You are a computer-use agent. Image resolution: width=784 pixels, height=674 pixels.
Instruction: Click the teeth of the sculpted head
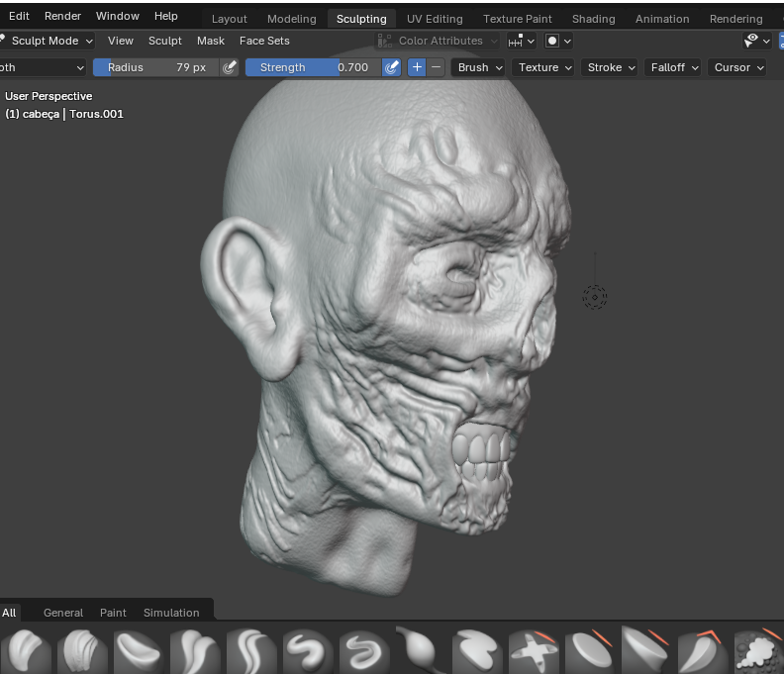[x=481, y=452]
